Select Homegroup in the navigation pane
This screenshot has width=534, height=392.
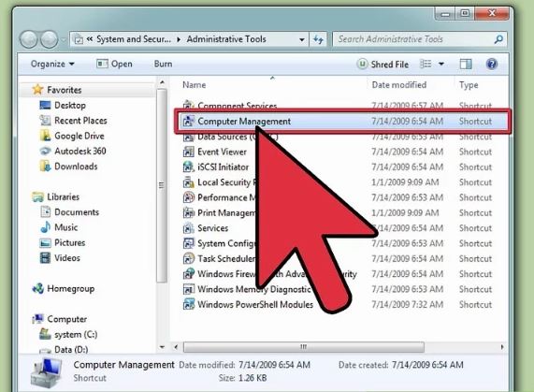pyautogui.click(x=70, y=288)
